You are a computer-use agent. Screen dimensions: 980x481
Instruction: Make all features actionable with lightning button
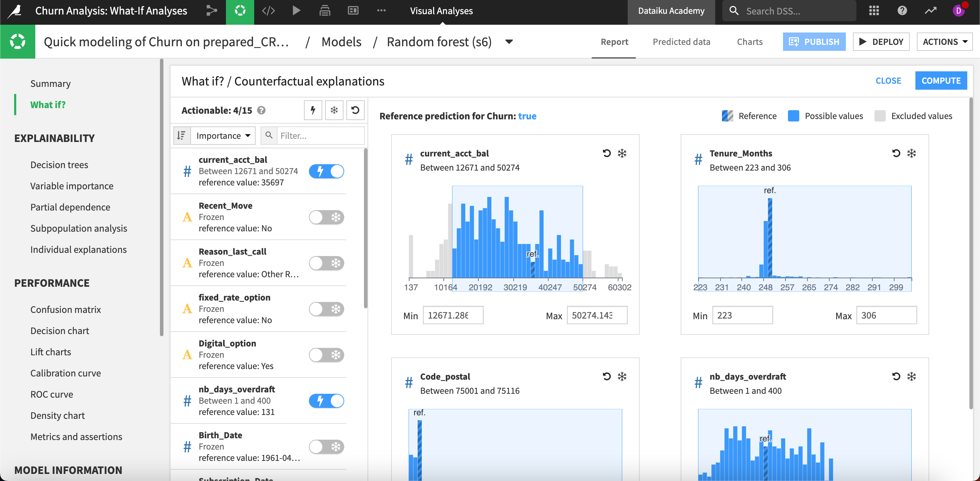[313, 110]
